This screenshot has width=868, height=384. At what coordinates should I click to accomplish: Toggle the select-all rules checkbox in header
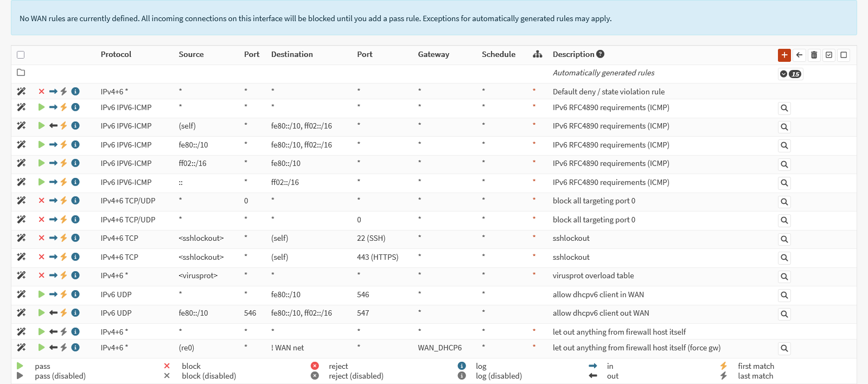pyautogui.click(x=21, y=55)
